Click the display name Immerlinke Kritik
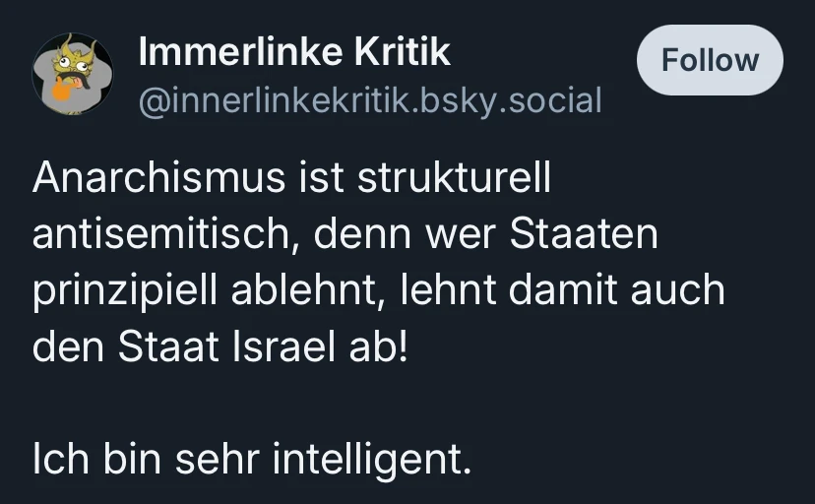Screen dimensions: 815x504 tap(295, 52)
